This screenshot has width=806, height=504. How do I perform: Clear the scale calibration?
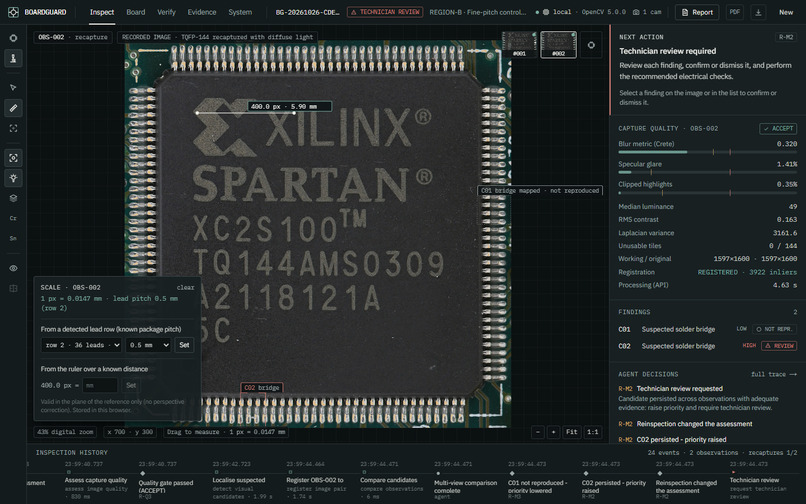point(186,287)
